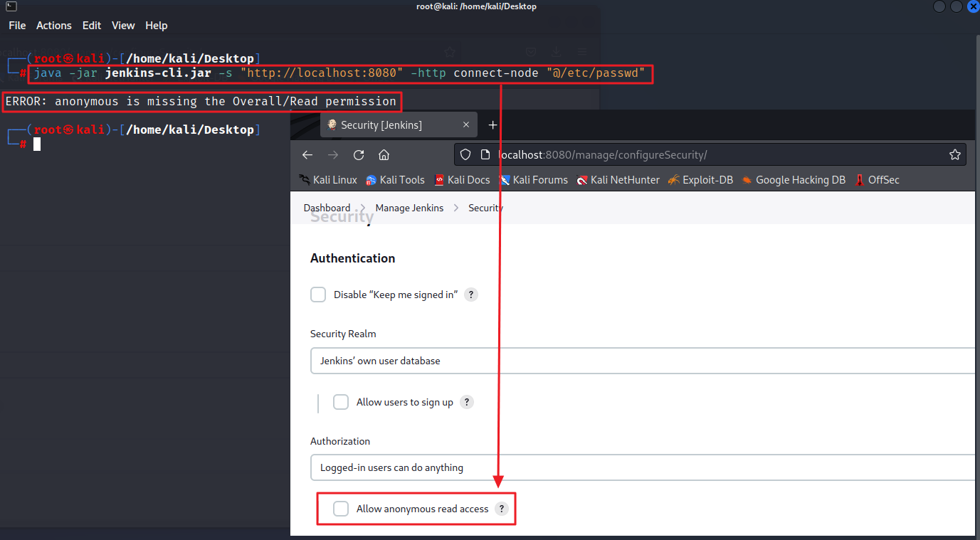
Task: Go to the browser home page
Action: coord(384,155)
